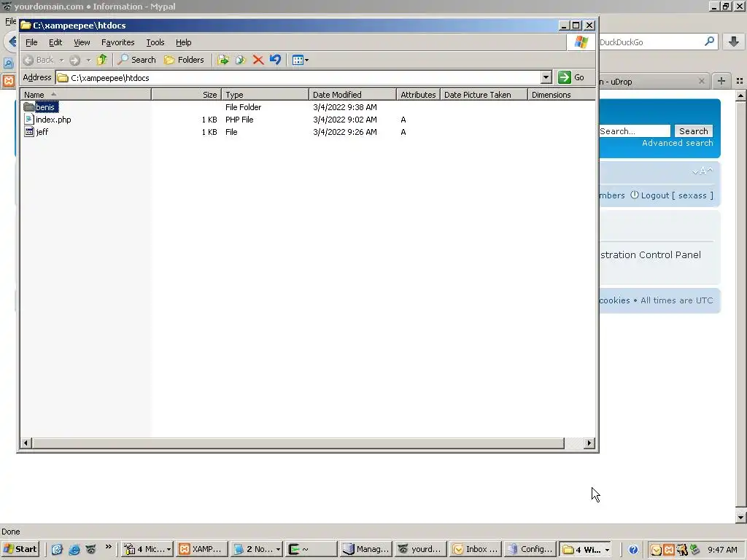
Task: Click the Copy To folder icon
Action: pos(241,60)
